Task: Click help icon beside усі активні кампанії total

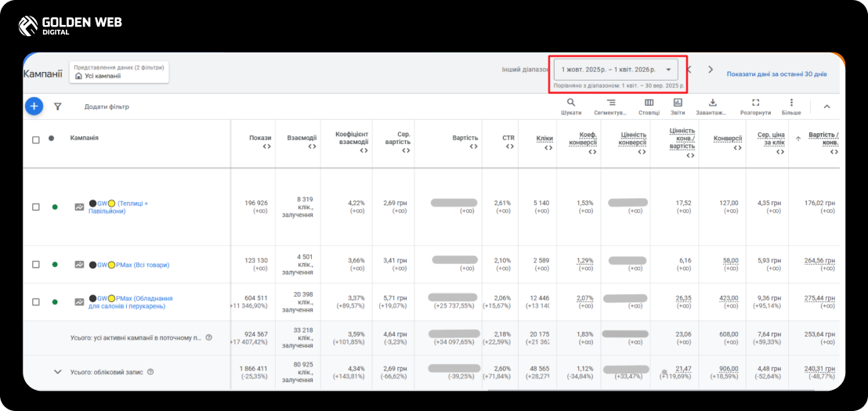Action: pyautogui.click(x=208, y=337)
